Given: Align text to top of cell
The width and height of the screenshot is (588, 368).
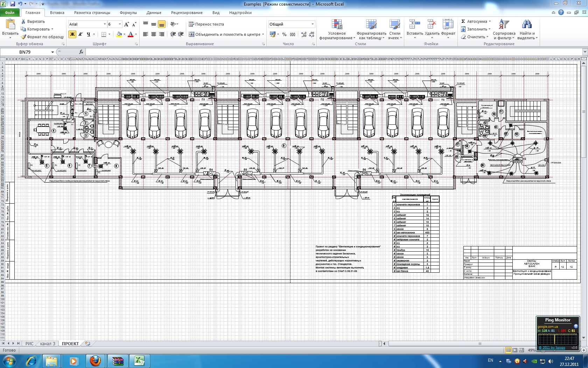Looking at the screenshot, I should tap(146, 24).
